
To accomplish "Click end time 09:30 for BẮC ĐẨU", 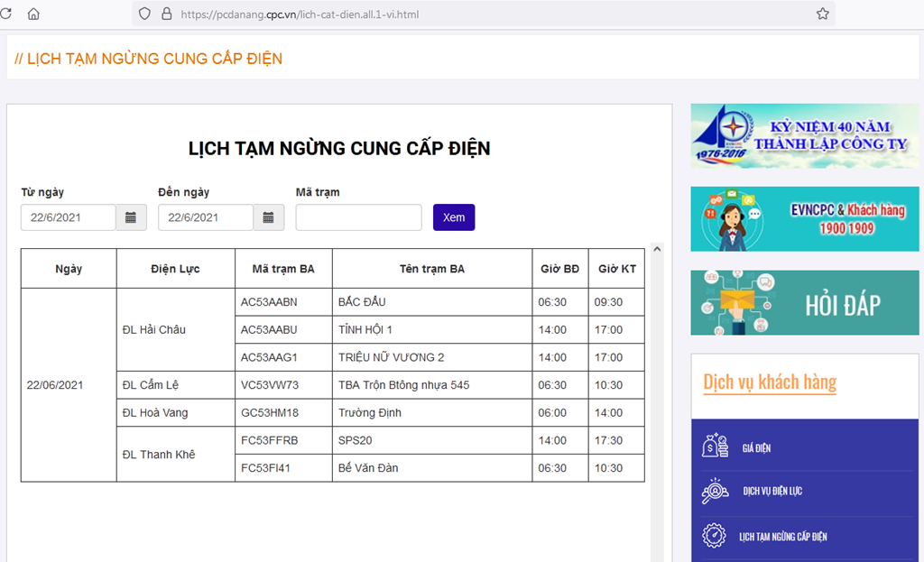I will (x=617, y=301).
